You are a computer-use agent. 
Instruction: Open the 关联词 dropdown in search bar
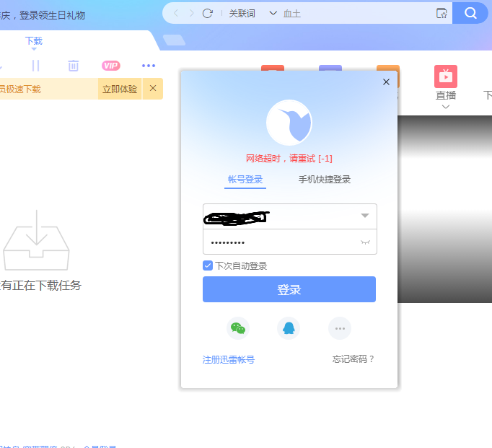point(252,13)
